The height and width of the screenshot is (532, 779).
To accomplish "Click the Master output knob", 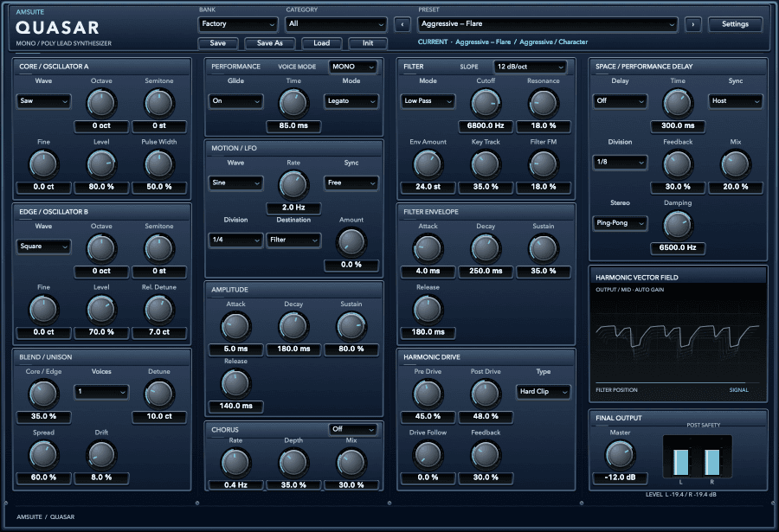I will (x=620, y=455).
